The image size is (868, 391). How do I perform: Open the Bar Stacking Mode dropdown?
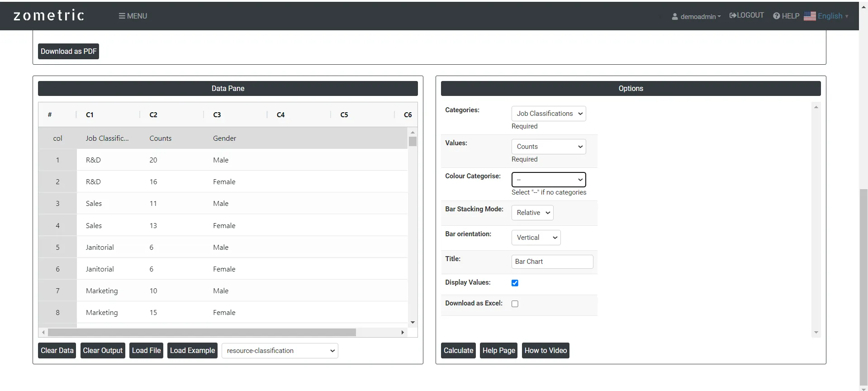pos(532,213)
